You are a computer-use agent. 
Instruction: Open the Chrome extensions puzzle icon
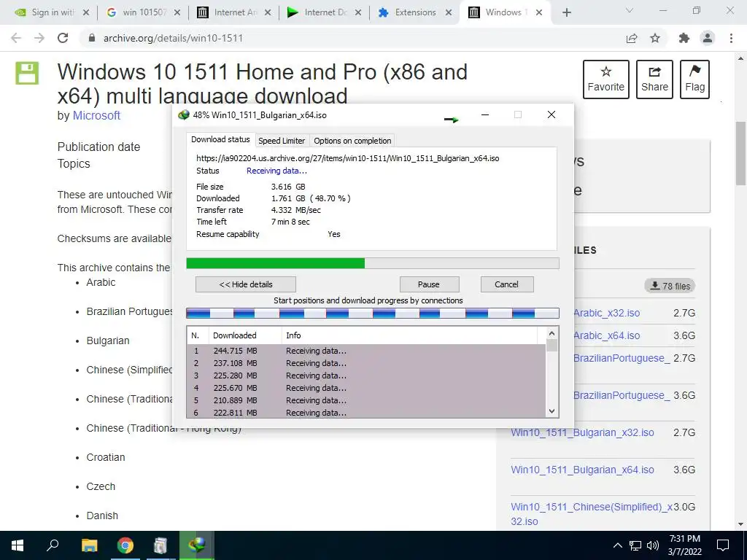(684, 38)
